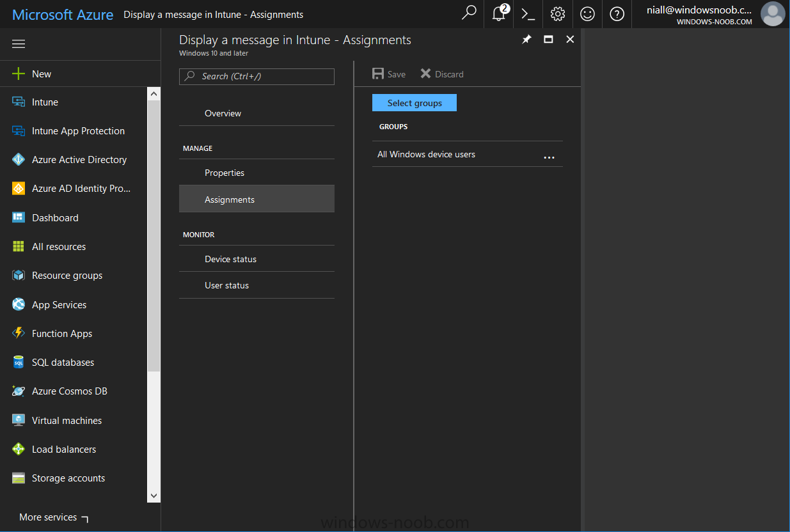Viewport: 790px width, 532px height.
Task: Click the SQL databases label
Action: (x=63, y=363)
